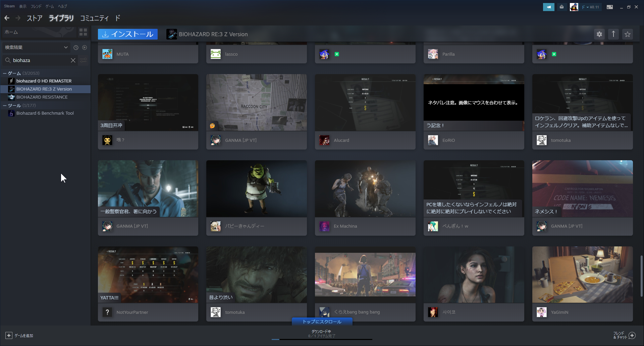Go forward with the right arrow
644x346 pixels.
[18, 18]
